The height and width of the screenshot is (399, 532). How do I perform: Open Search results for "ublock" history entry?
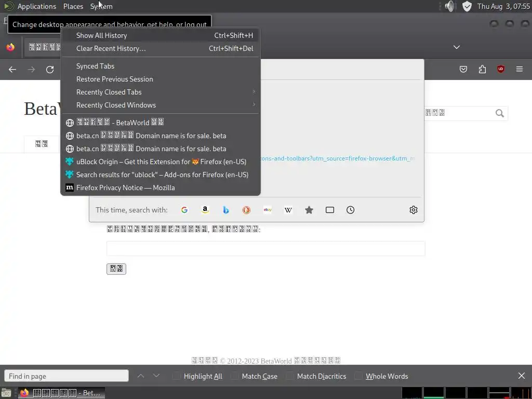(161, 175)
